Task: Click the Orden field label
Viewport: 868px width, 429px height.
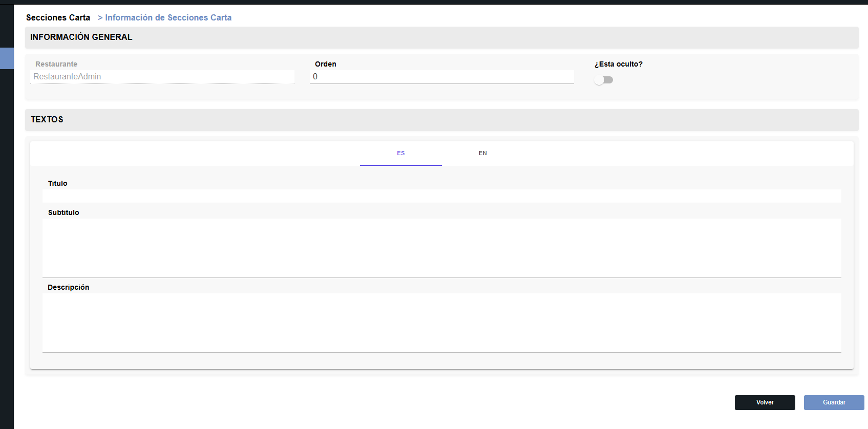Action: [325, 64]
